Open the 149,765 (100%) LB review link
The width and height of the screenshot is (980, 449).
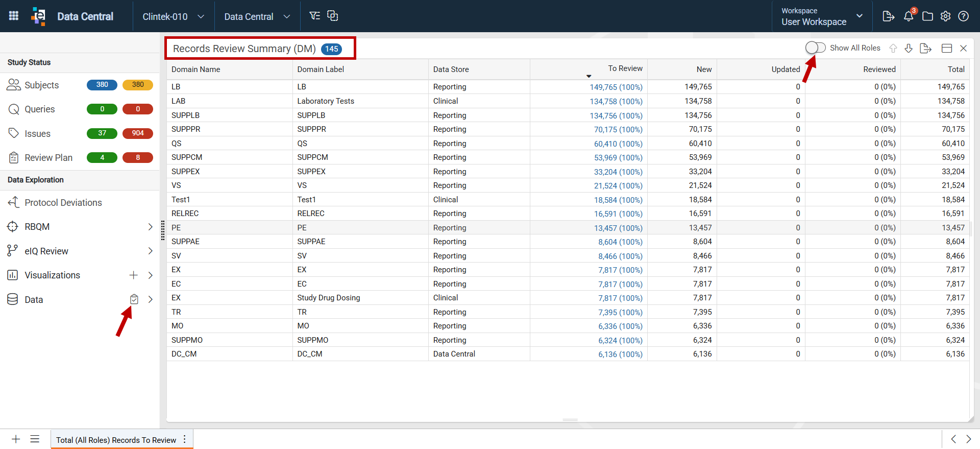coord(616,87)
